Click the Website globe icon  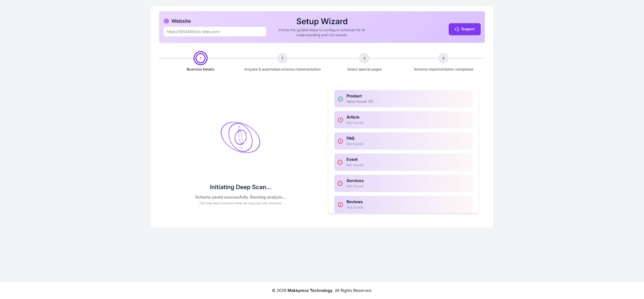click(166, 21)
